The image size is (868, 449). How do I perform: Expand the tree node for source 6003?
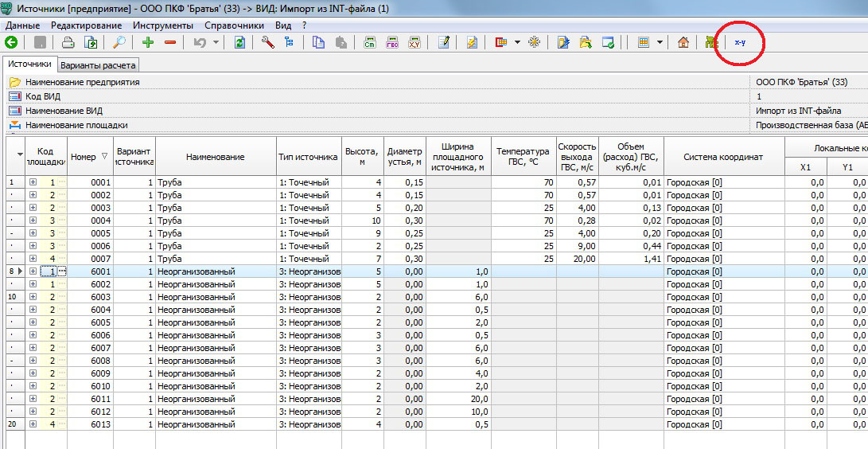[x=33, y=297]
